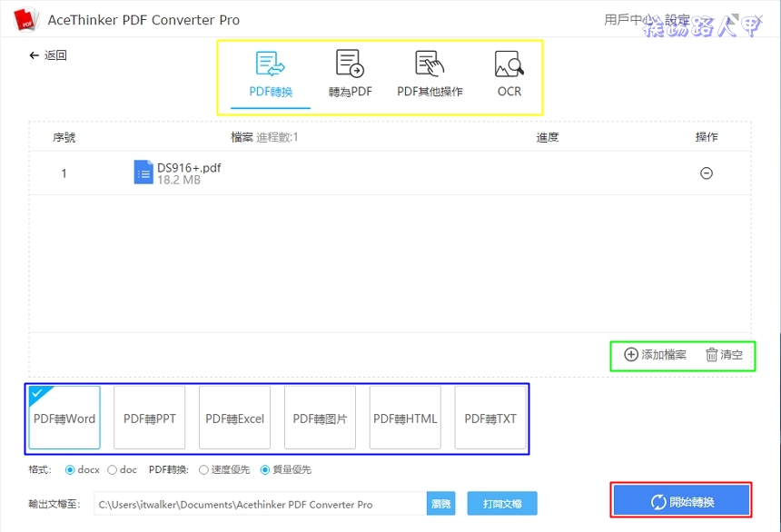The height and width of the screenshot is (532, 781).
Task: Click the 序號 column header
Action: [64, 137]
